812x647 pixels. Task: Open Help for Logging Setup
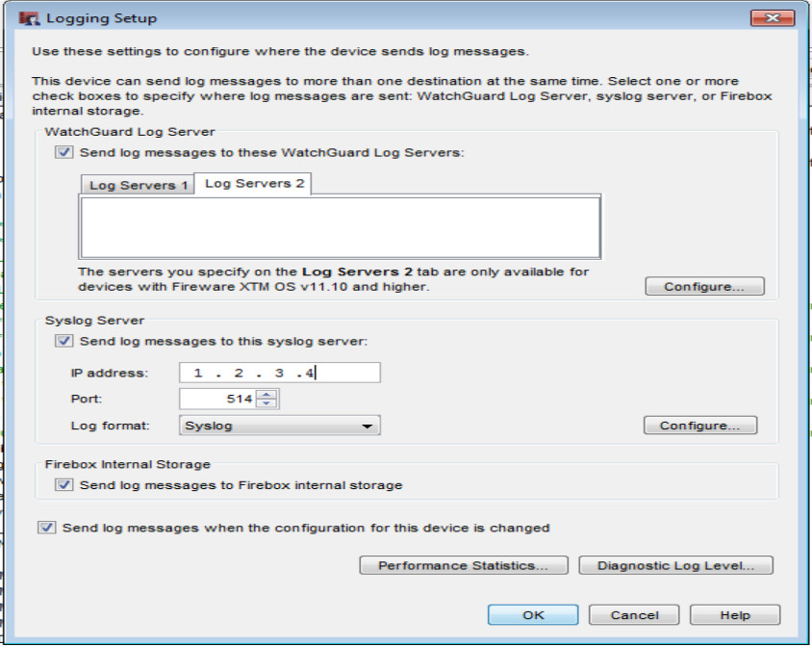pyautogui.click(x=735, y=615)
